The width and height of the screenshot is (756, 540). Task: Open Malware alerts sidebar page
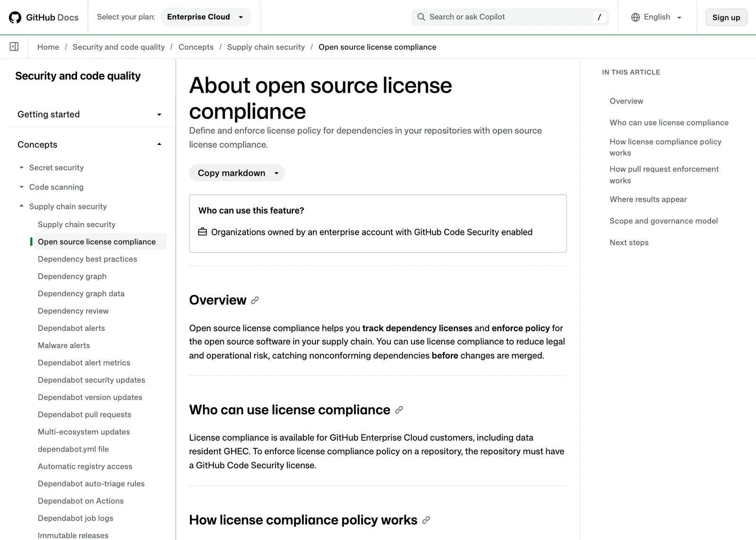tap(64, 345)
